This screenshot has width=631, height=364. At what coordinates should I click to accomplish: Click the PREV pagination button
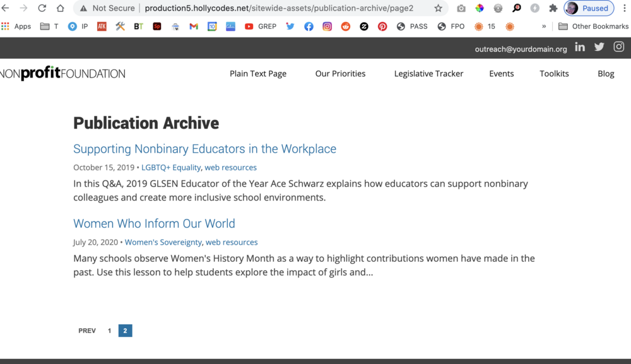click(x=87, y=331)
